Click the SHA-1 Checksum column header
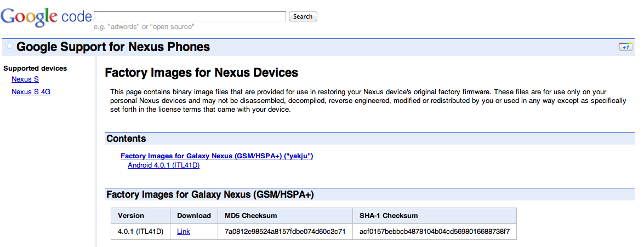644x247 pixels. (389, 216)
